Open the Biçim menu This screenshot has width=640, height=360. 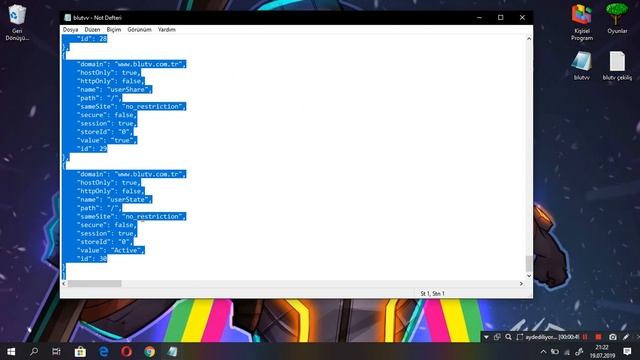114,30
